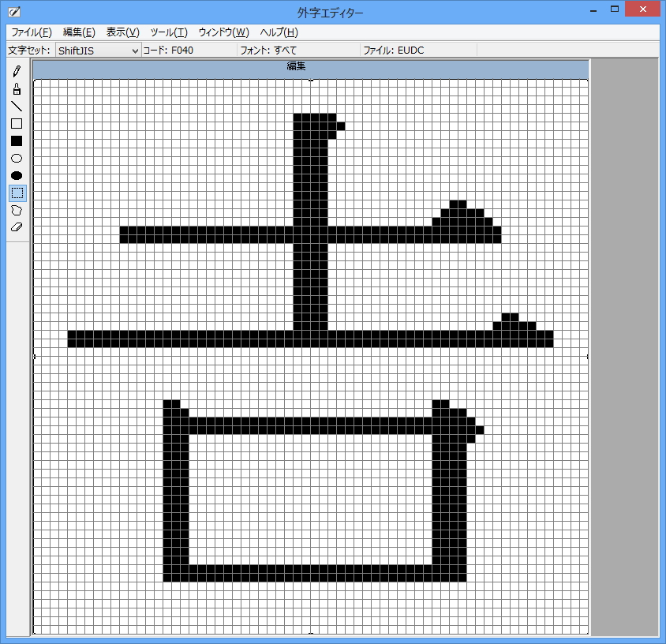666x644 pixels.
Task: Choose the Freeform Selection tool
Action: [17, 211]
